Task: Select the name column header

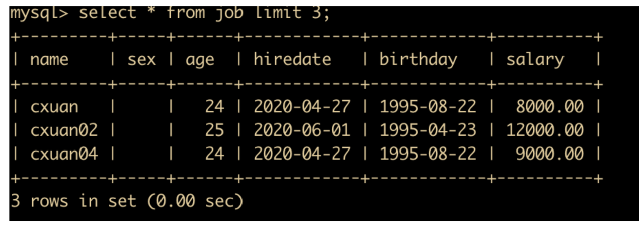Action: pyautogui.click(x=49, y=60)
